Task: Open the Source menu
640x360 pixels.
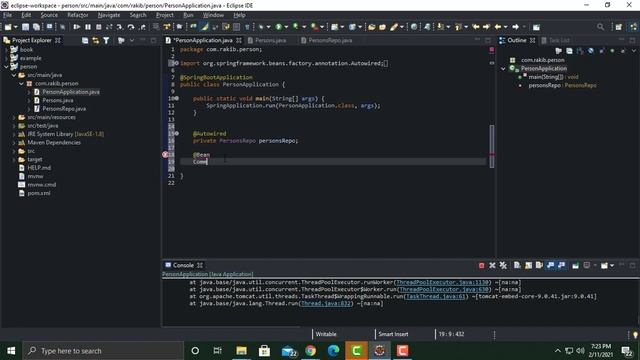Action: (49, 15)
